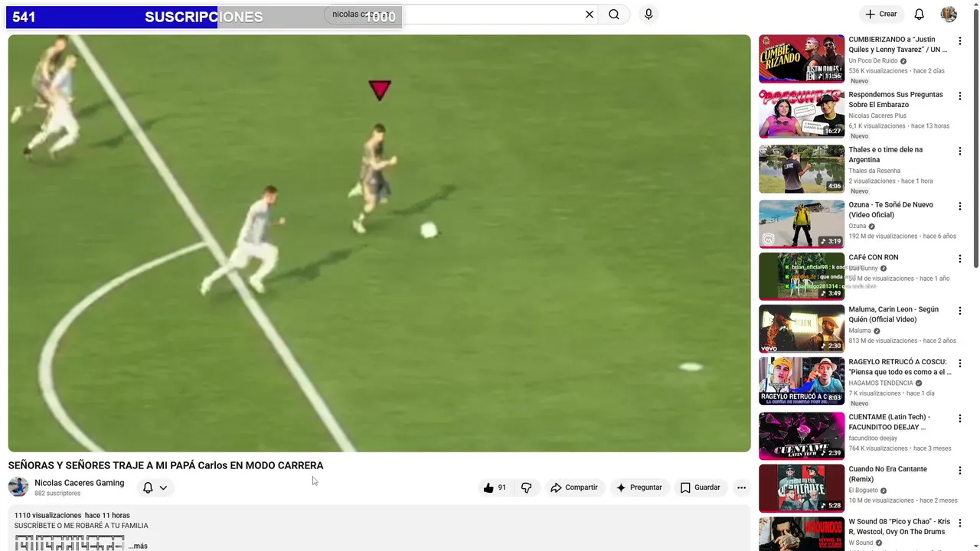Open channel facunditoo deejay
The image size is (980, 551).
(873, 439)
